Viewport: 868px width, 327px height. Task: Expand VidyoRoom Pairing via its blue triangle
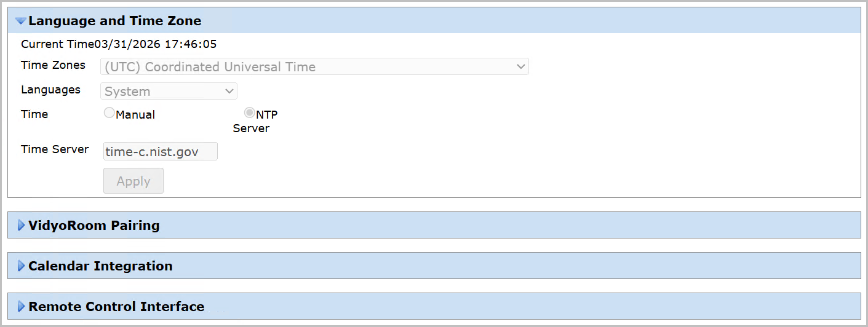[x=22, y=226]
